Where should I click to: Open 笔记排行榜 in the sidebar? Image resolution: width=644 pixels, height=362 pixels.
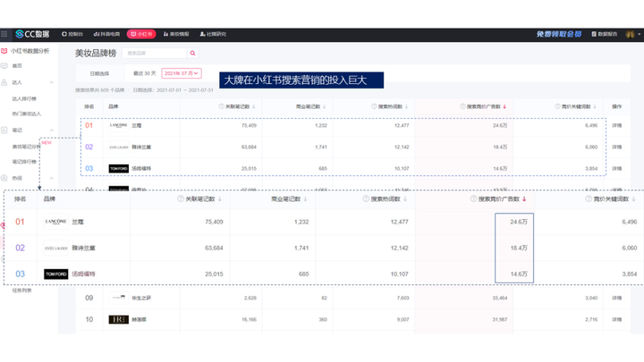24,162
